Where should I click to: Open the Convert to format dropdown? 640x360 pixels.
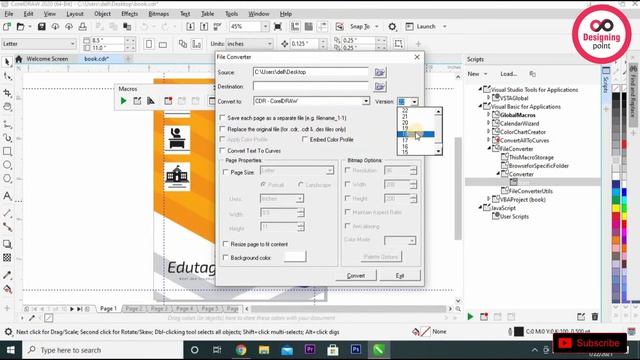pyautogui.click(x=366, y=101)
